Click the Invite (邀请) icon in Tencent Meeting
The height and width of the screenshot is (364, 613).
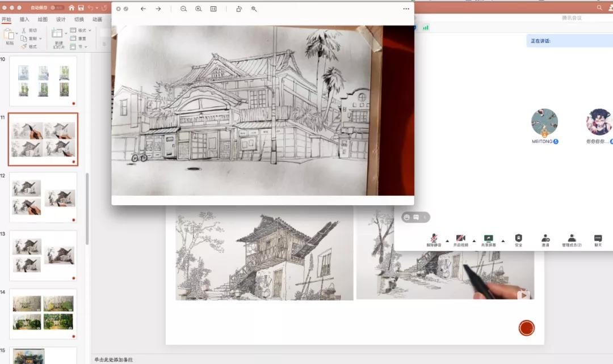click(545, 239)
